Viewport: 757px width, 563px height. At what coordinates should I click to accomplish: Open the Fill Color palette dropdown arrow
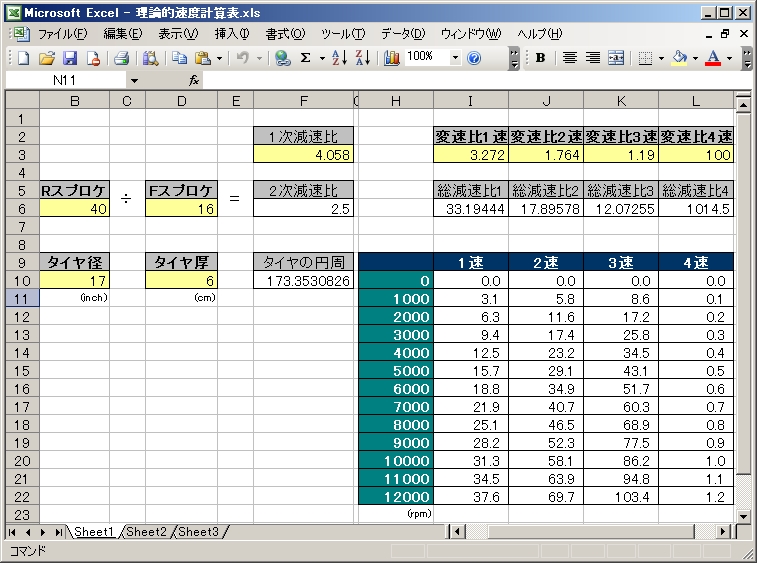click(x=695, y=58)
